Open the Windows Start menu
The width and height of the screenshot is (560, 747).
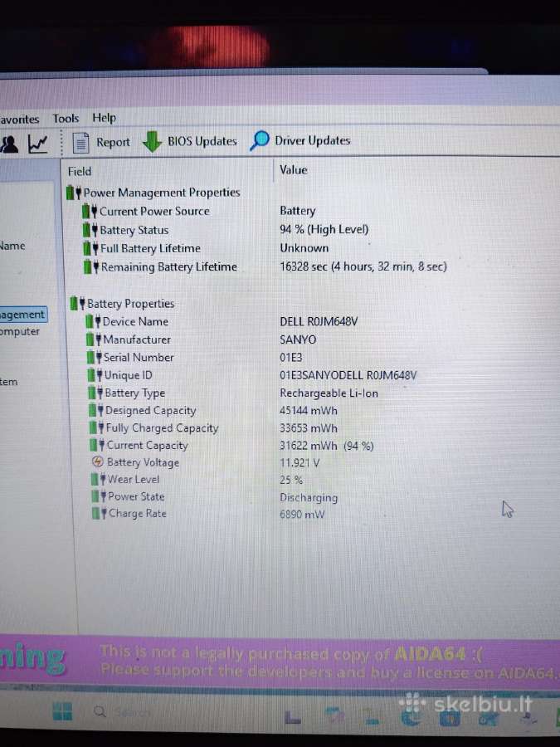coord(62,711)
